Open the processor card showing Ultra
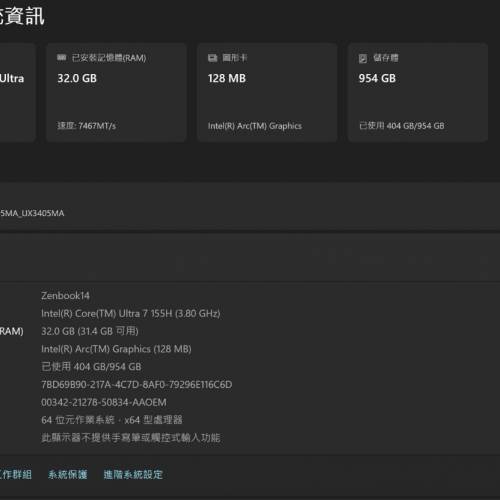Viewport: 500px width, 500px height. point(18,93)
